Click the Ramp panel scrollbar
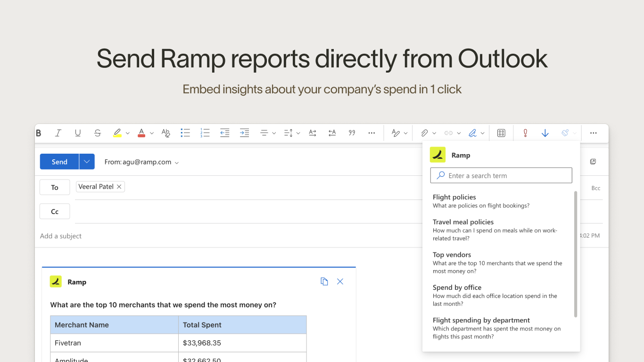This screenshot has width=644, height=362. (x=576, y=254)
